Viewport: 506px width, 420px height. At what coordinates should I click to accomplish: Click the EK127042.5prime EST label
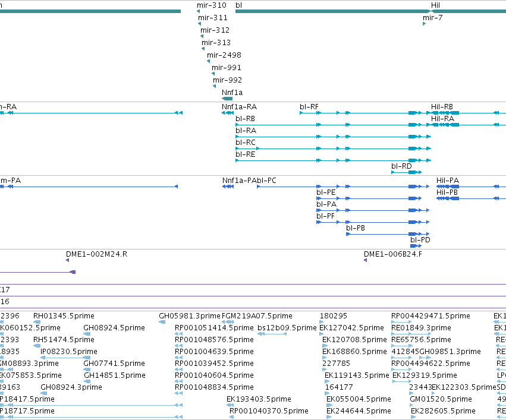click(x=352, y=328)
